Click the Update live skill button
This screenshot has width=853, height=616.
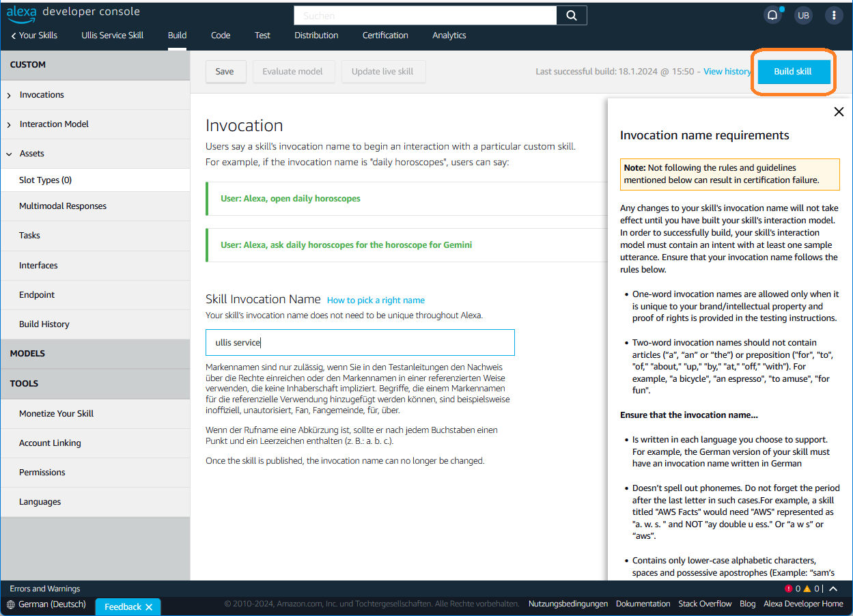coord(382,72)
